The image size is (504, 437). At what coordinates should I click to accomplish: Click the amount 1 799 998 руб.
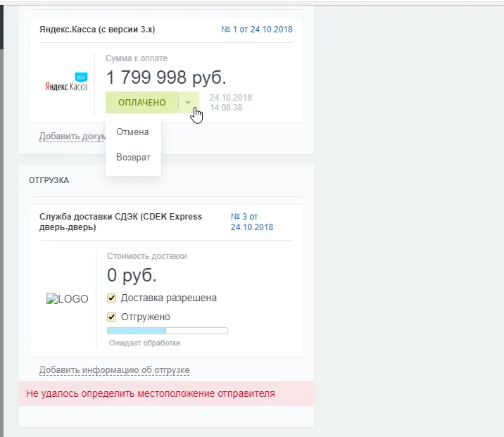coord(166,77)
